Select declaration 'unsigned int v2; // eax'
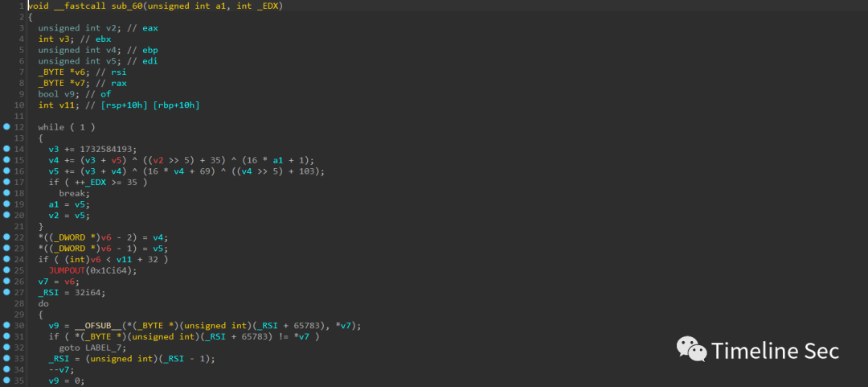Viewport: 868px width, 387px height. click(x=98, y=27)
